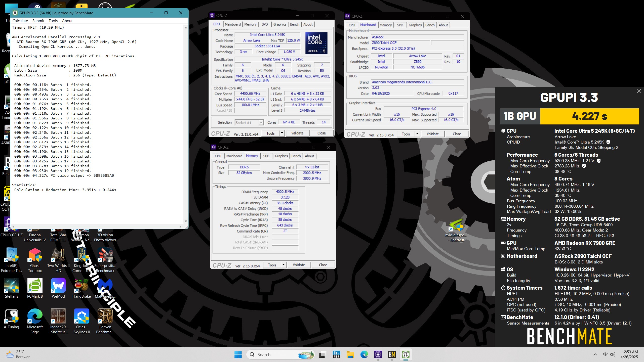Open the Socket #1 selection dropdown
The width and height of the screenshot is (644, 362).
[249, 123]
